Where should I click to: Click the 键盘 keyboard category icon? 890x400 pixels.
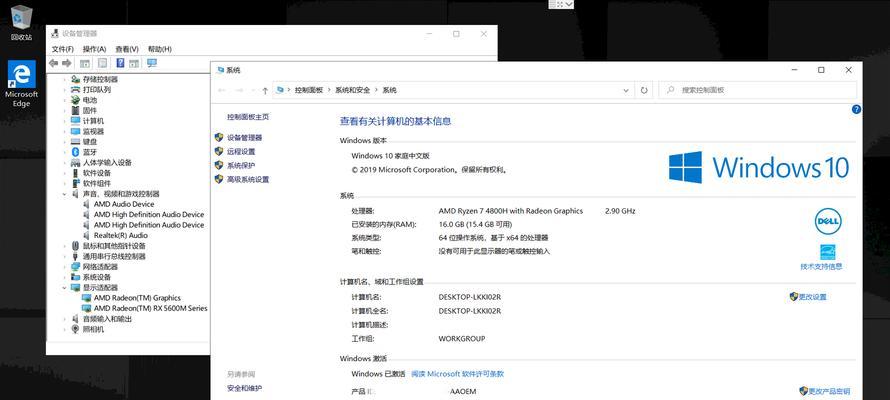(75, 142)
